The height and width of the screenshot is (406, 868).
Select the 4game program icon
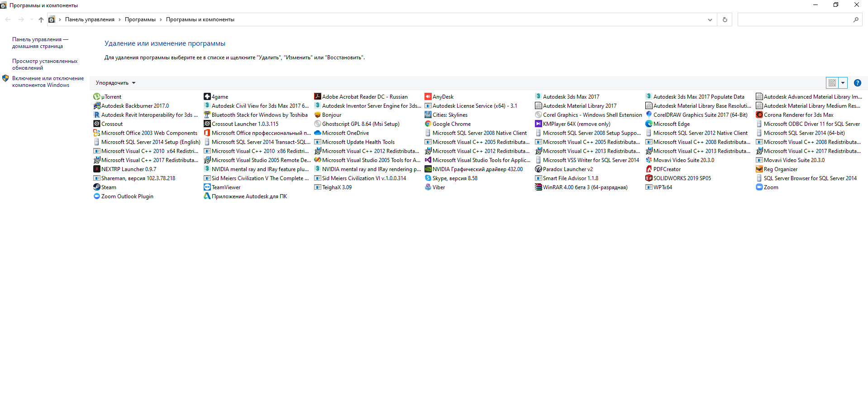pos(207,96)
